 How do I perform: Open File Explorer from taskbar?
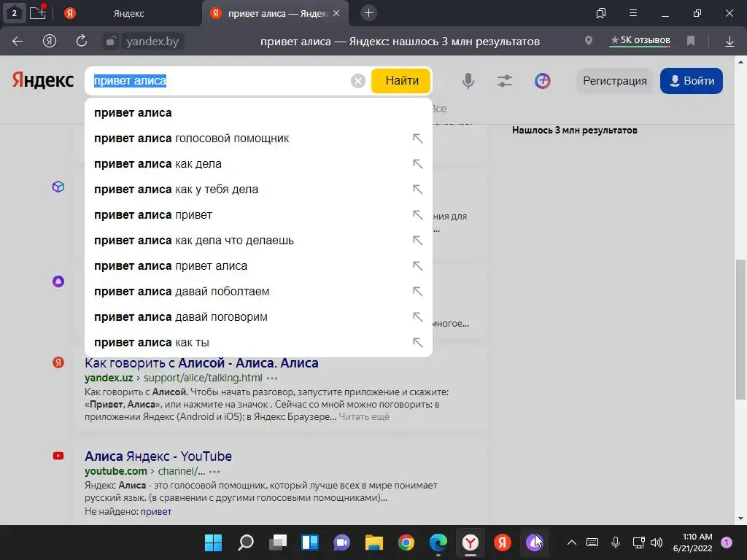(374, 542)
